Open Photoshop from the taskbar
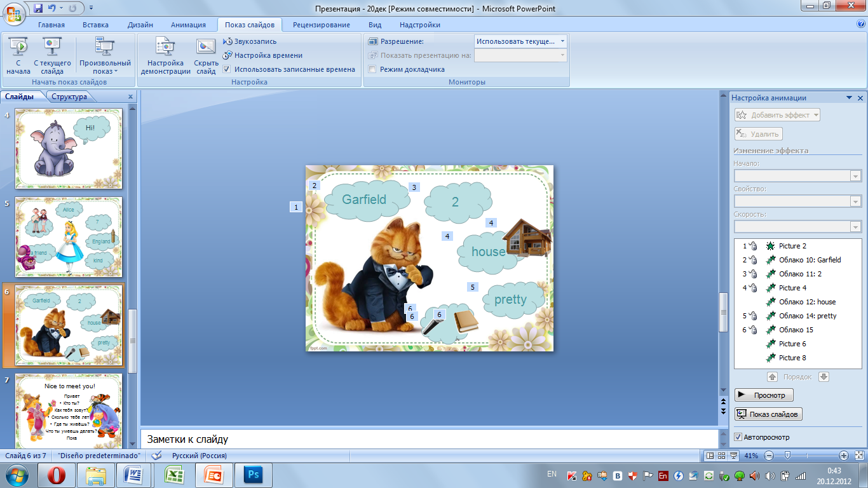This screenshot has height=488, width=868. click(254, 475)
